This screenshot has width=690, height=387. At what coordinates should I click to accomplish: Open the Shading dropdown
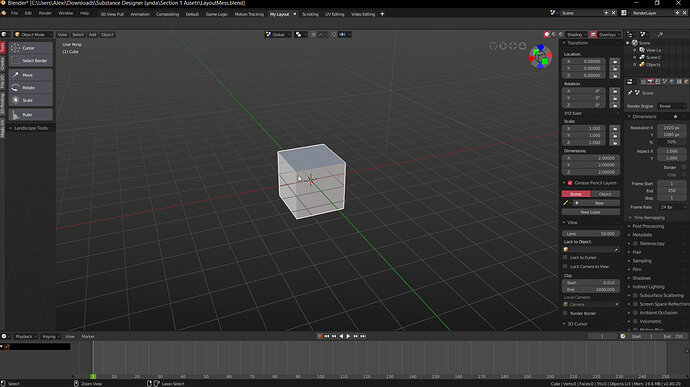click(576, 34)
